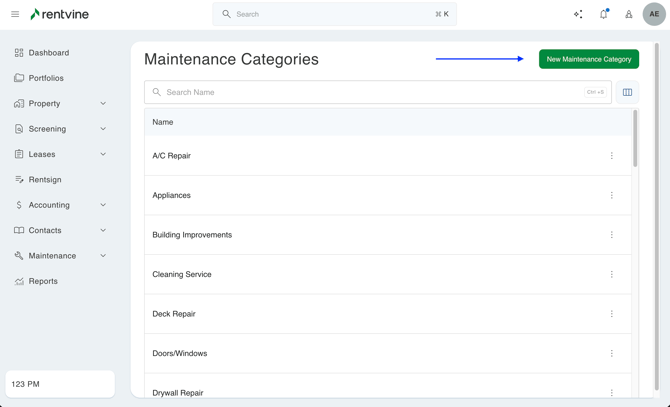Go to the Dashboard page
The height and width of the screenshot is (407, 670).
(x=49, y=52)
